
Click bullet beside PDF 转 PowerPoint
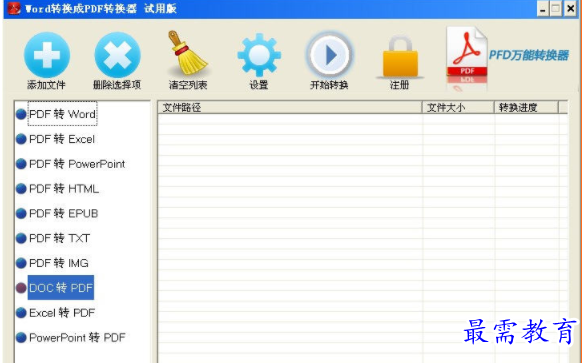pyautogui.click(x=21, y=164)
